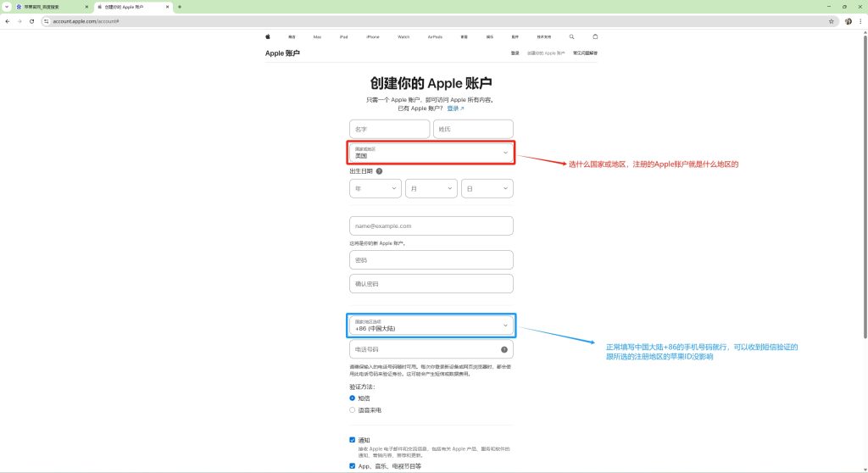Click the browser forward arrow
Image resolution: width=868 pixels, height=473 pixels.
click(x=19, y=21)
